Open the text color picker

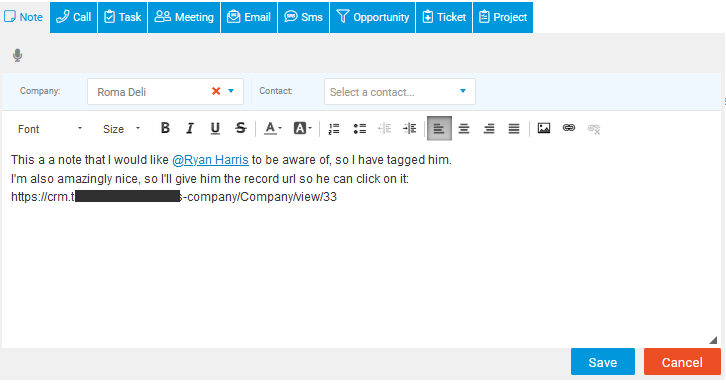click(272, 128)
